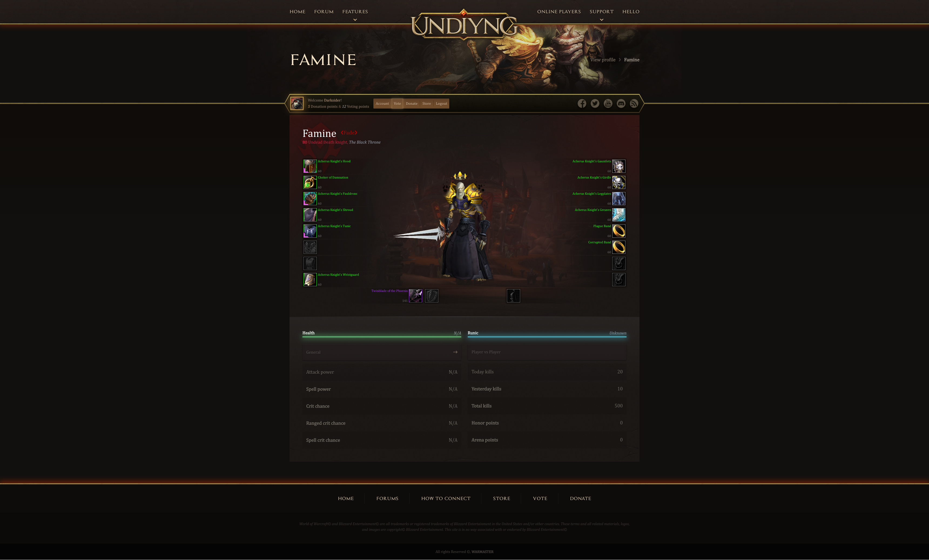Click the Choker of Damnation icon
The width and height of the screenshot is (929, 560).
(310, 183)
